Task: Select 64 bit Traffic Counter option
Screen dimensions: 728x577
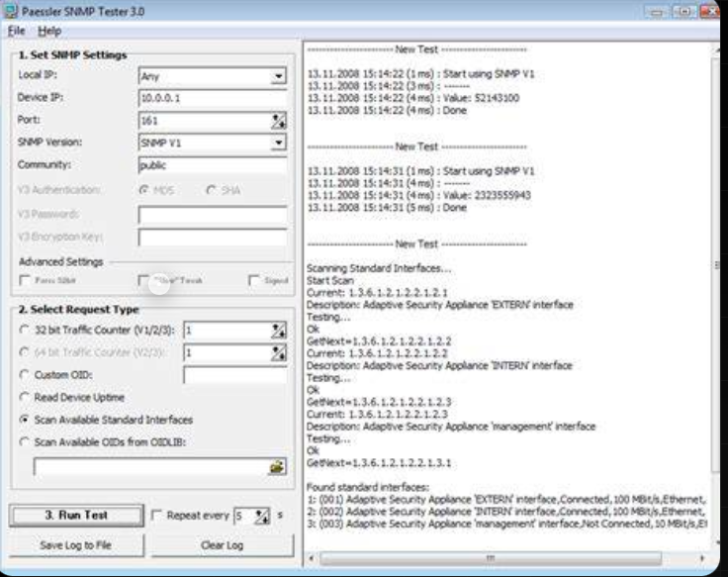Action: [24, 352]
